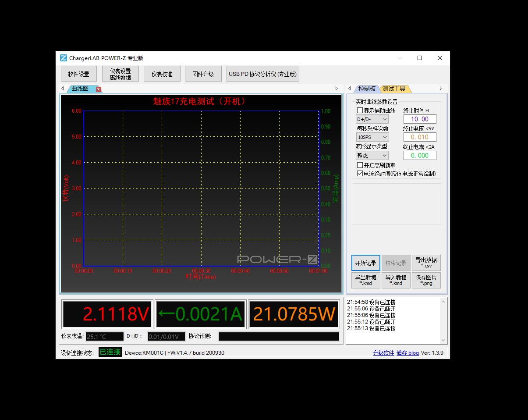Open 仪表设置 离线数据 panel
This screenshot has width=528, height=420.
[120, 74]
